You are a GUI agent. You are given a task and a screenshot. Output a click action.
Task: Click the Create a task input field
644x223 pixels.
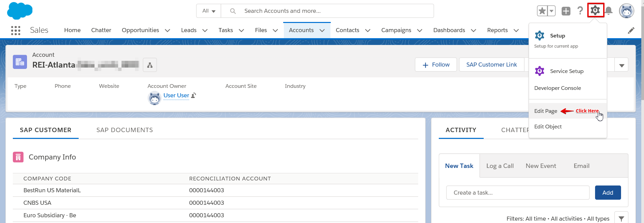pyautogui.click(x=518, y=193)
